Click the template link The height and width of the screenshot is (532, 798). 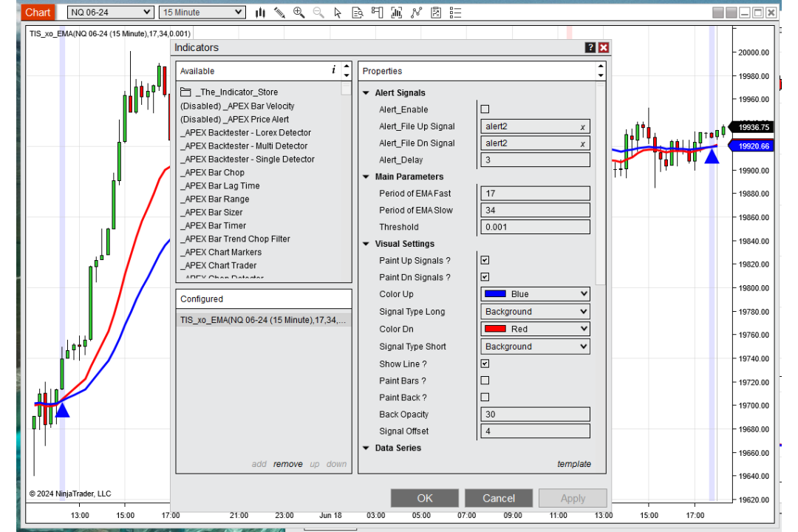click(574, 464)
